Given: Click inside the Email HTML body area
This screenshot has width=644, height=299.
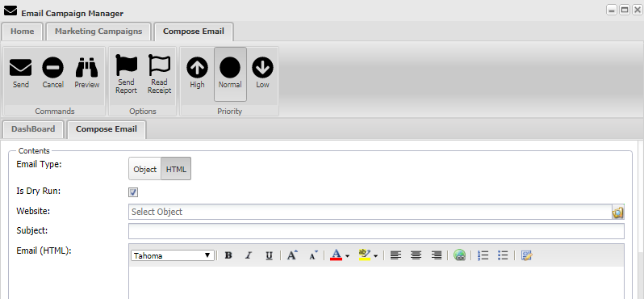Looking at the screenshot, I should [376, 283].
